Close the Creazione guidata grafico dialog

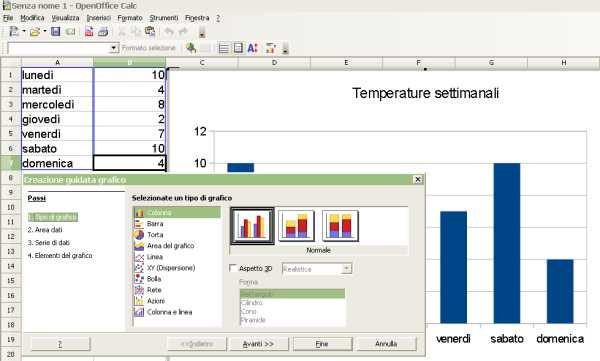point(418,179)
